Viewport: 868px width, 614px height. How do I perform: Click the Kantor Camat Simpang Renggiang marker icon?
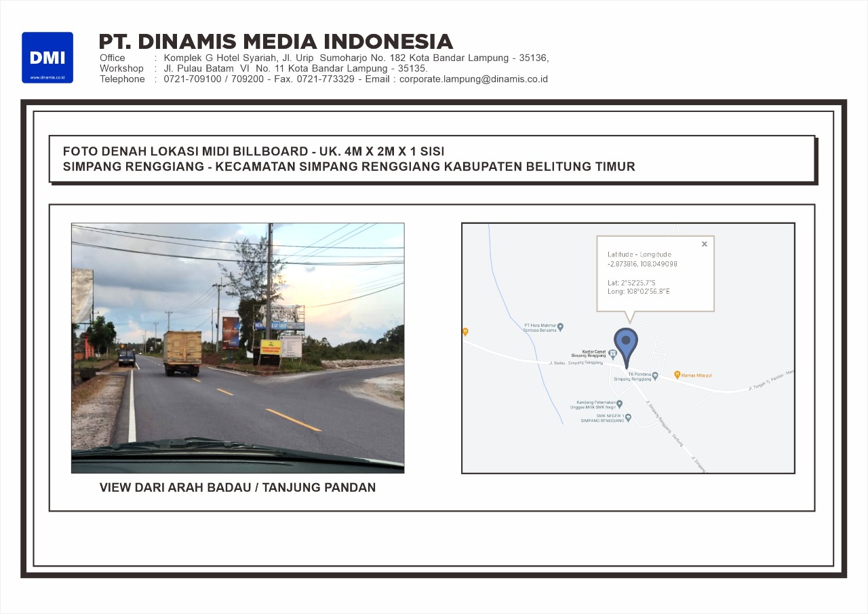(612, 354)
